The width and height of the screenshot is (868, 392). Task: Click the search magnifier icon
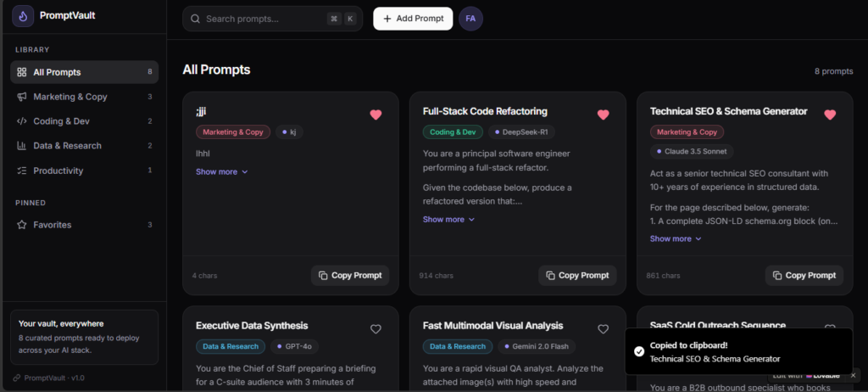tap(195, 19)
